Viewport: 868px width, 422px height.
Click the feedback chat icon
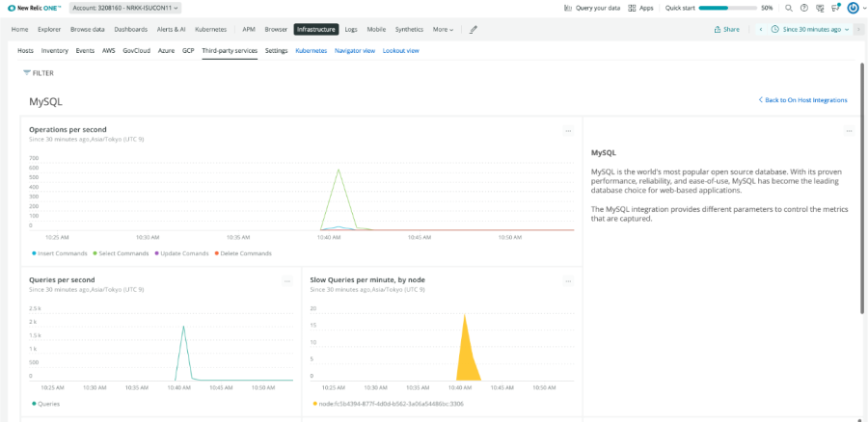point(820,9)
